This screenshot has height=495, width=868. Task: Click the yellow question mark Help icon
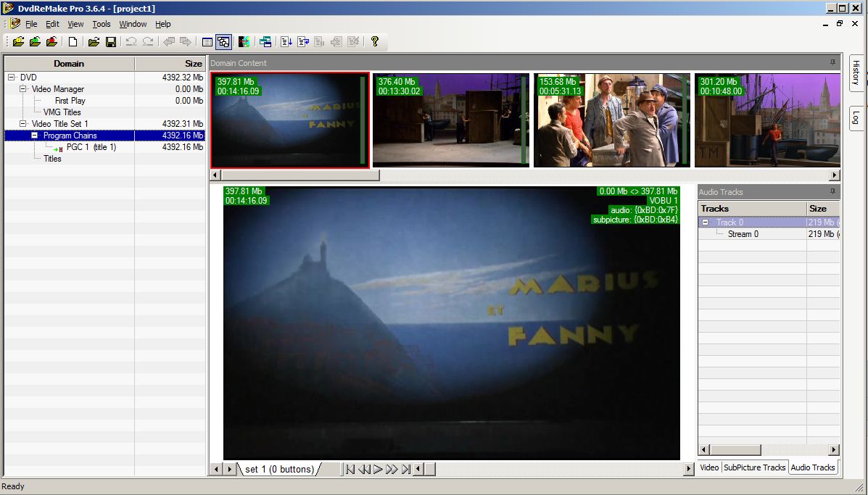pos(374,42)
